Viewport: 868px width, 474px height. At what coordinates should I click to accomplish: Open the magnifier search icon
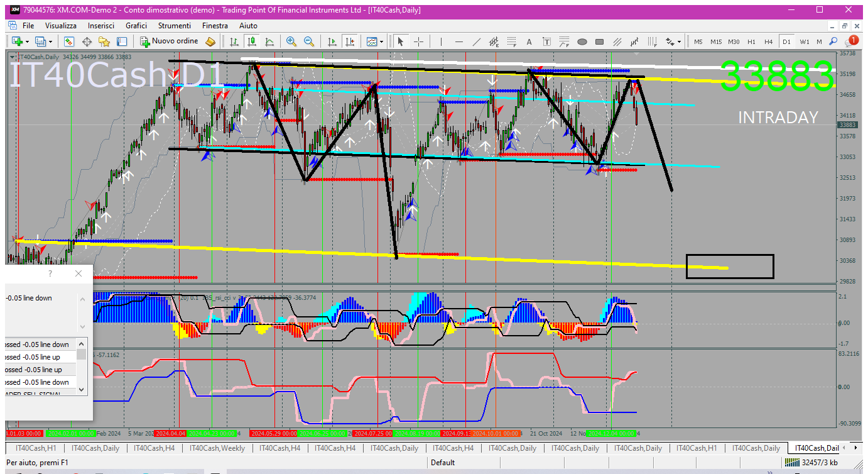833,41
